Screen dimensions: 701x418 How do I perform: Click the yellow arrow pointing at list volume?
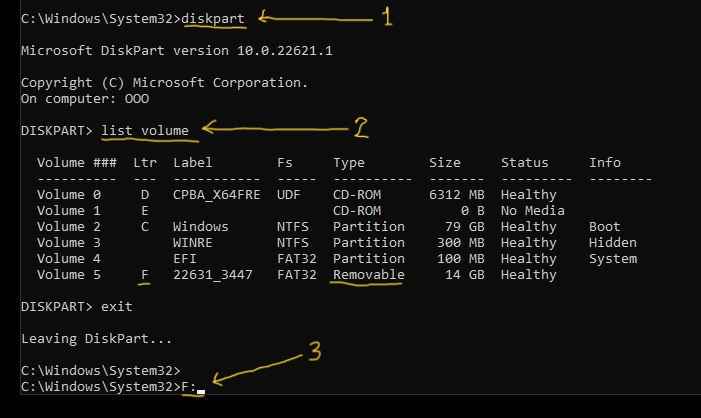point(275,128)
